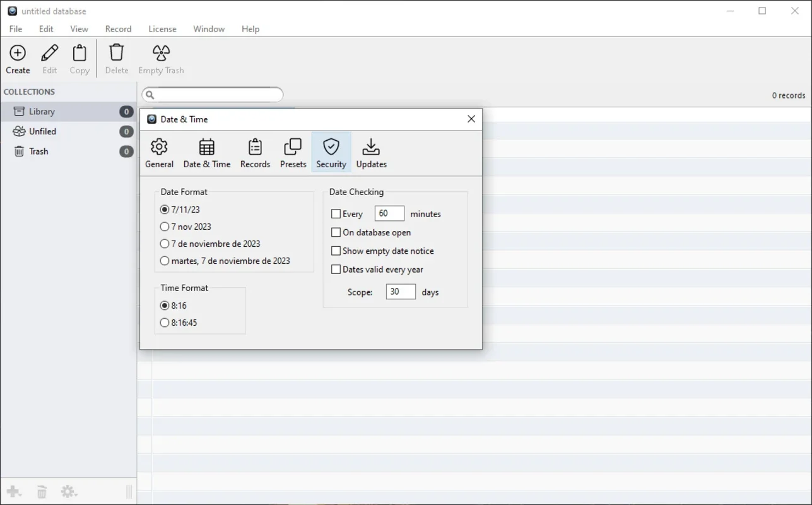812x505 pixels.
Task: Close the Date & Time dialog
Action: tap(471, 119)
